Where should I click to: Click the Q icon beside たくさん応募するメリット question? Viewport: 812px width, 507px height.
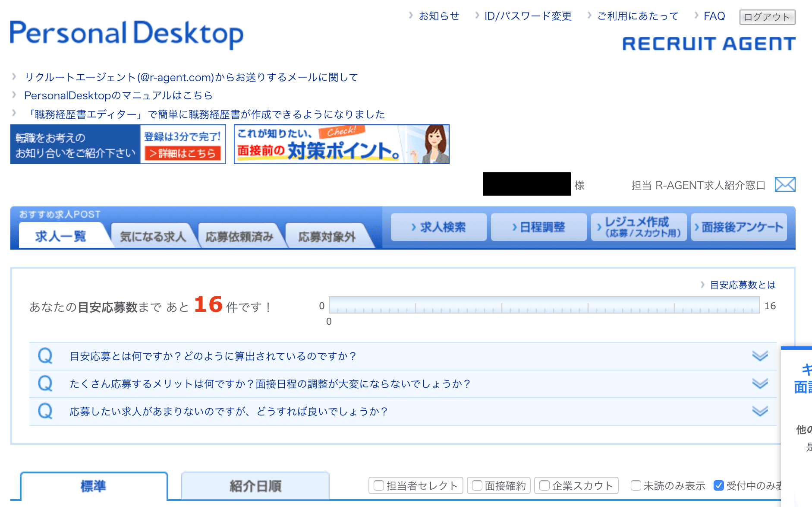click(x=45, y=383)
